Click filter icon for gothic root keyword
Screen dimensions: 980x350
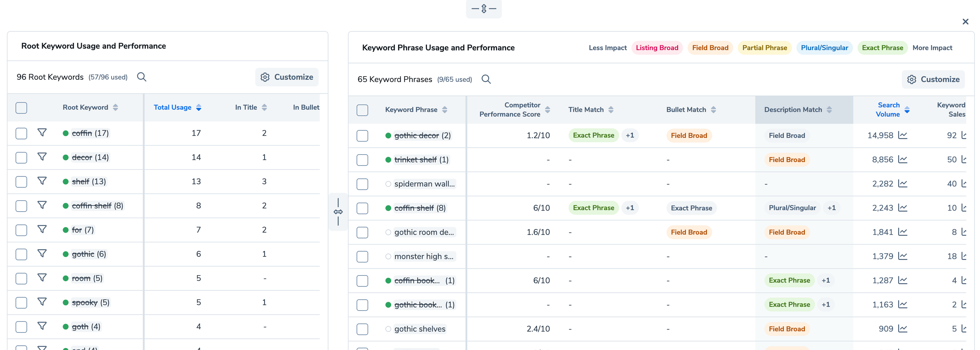(x=42, y=253)
